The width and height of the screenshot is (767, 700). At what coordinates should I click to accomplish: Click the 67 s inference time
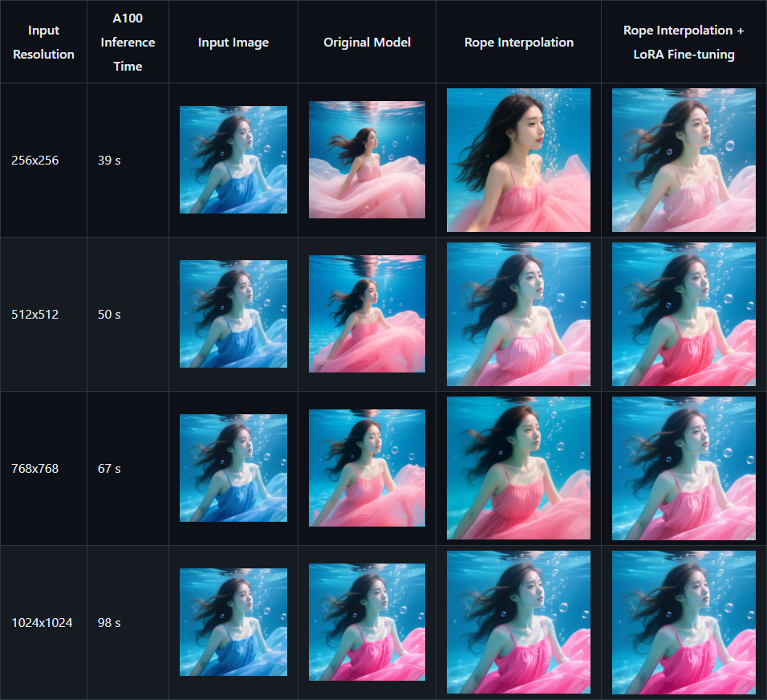click(109, 469)
